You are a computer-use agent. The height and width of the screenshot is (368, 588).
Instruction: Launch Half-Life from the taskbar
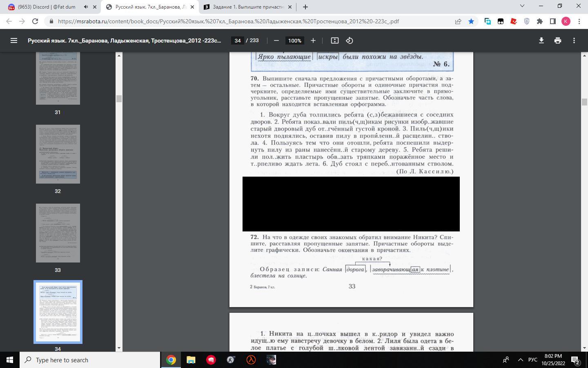click(x=251, y=360)
